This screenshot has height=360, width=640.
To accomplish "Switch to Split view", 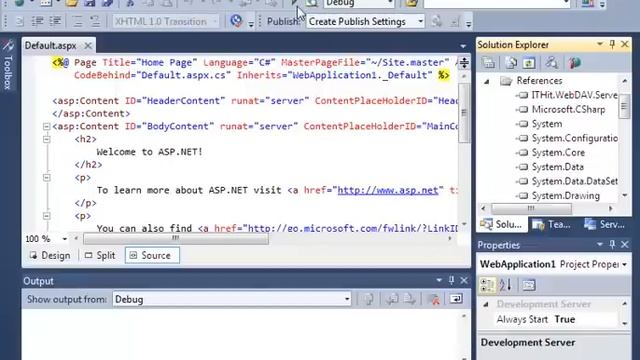I will [x=100, y=256].
